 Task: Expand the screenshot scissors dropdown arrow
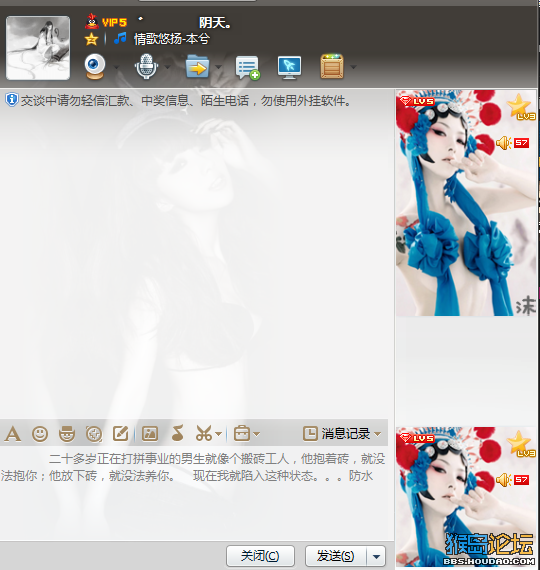pos(219,434)
